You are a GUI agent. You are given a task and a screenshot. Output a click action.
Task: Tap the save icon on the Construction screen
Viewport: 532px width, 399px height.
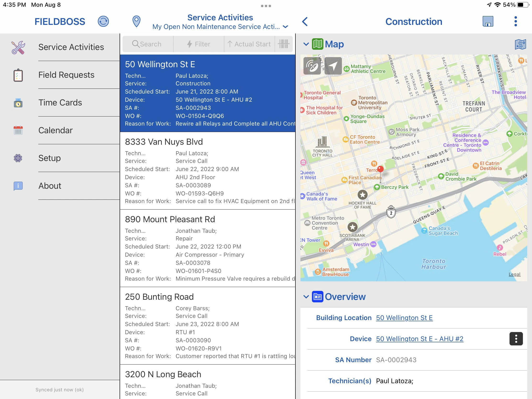pos(488,21)
